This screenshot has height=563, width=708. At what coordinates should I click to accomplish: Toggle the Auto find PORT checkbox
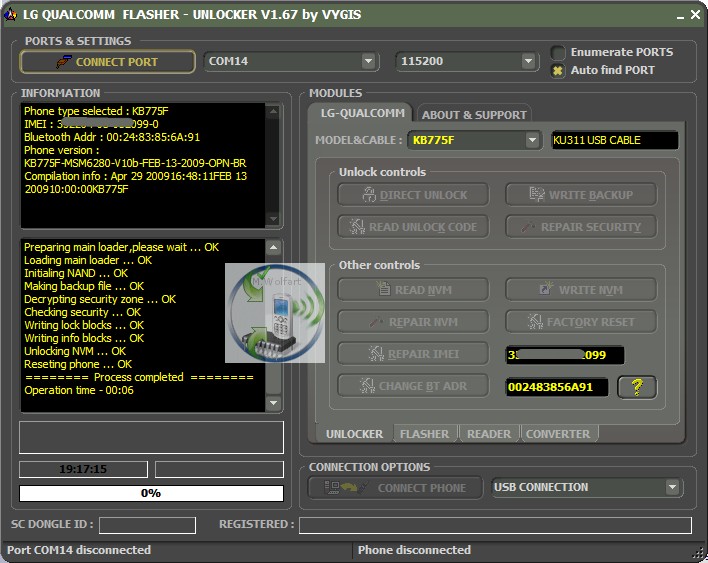pyautogui.click(x=558, y=70)
